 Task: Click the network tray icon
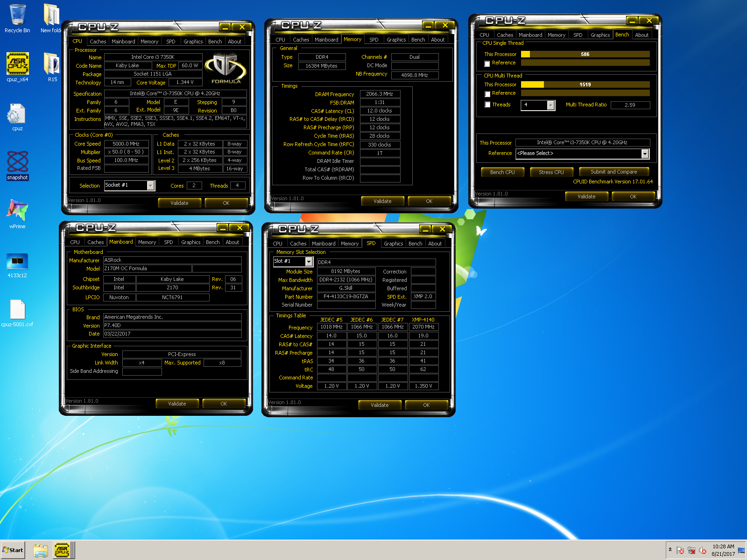(691, 551)
